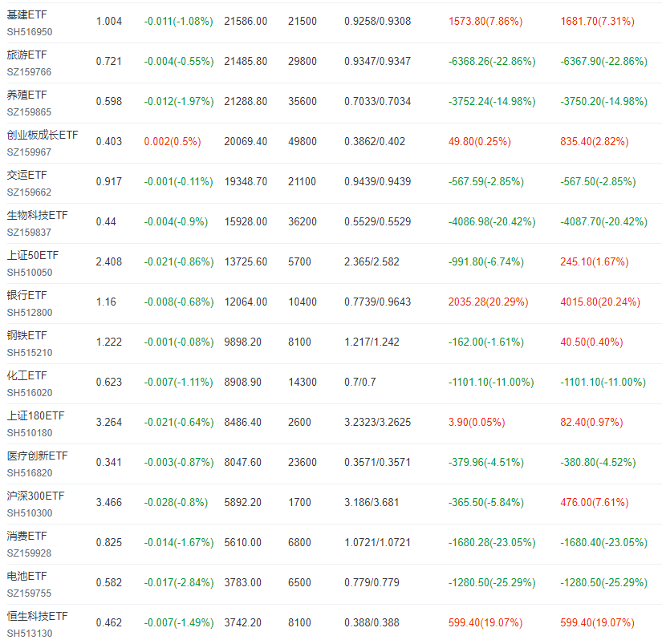Image resolution: width=662 pixels, height=644 pixels.
Task: Select price 1.004 of 基建ETF
Action: click(109, 21)
